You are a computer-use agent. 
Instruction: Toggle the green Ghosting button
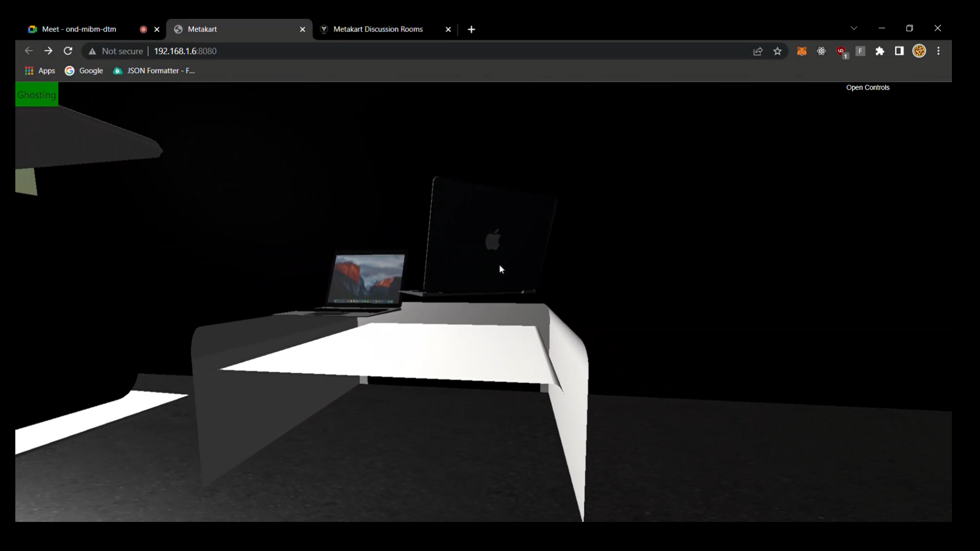click(x=37, y=95)
